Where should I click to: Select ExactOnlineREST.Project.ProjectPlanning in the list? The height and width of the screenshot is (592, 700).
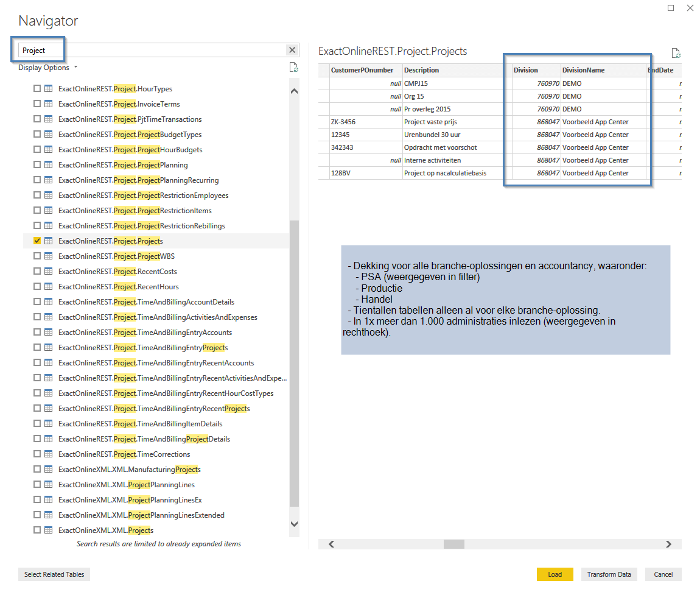tap(123, 165)
